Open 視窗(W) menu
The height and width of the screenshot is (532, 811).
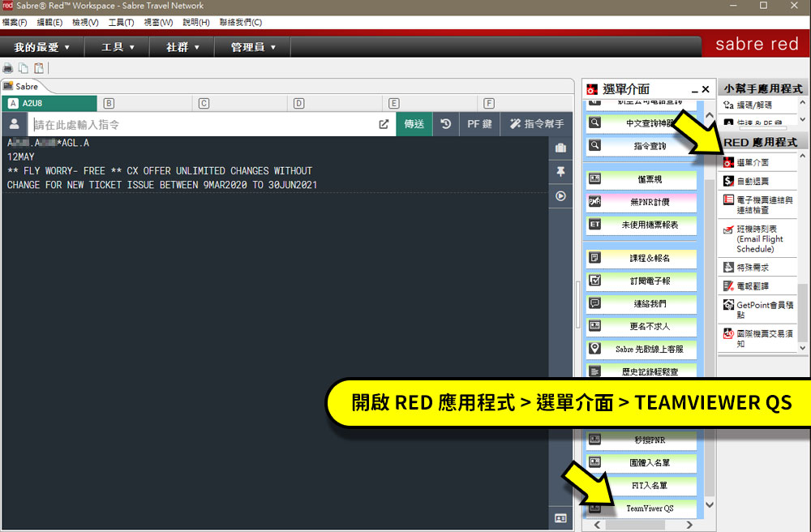point(158,22)
